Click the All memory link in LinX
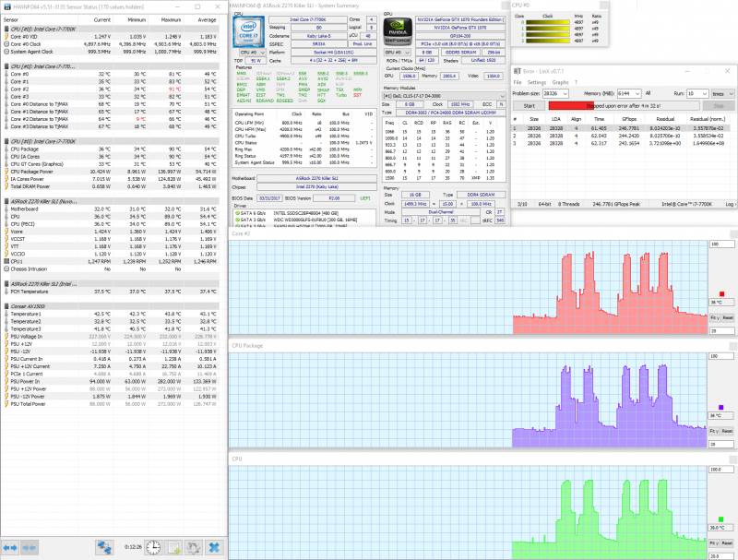 pyautogui.click(x=649, y=93)
